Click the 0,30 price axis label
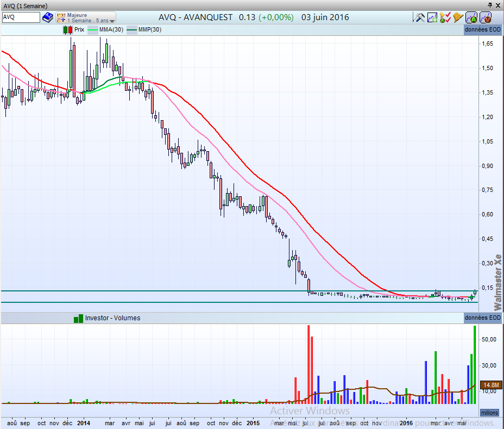 [487, 264]
